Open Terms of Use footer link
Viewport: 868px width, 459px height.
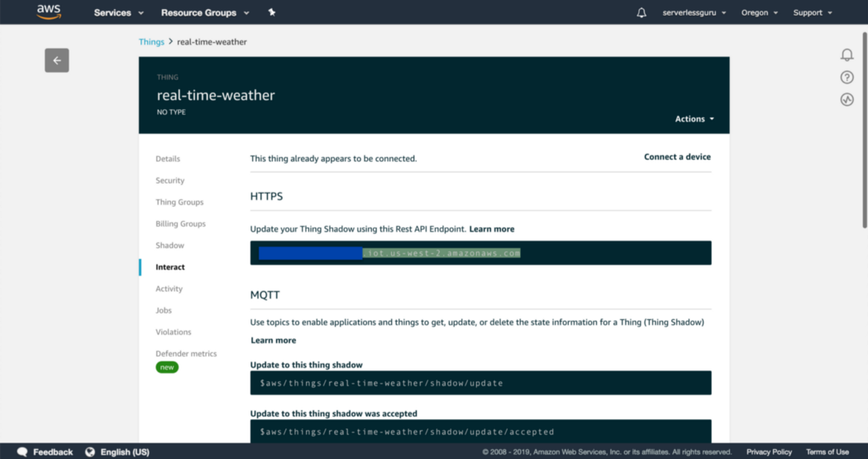827,452
